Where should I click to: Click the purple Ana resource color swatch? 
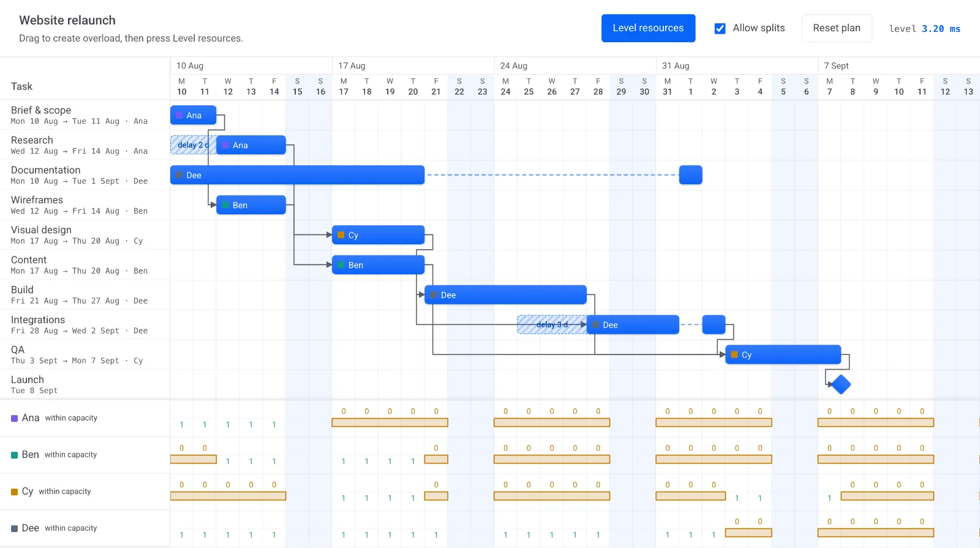pos(14,418)
